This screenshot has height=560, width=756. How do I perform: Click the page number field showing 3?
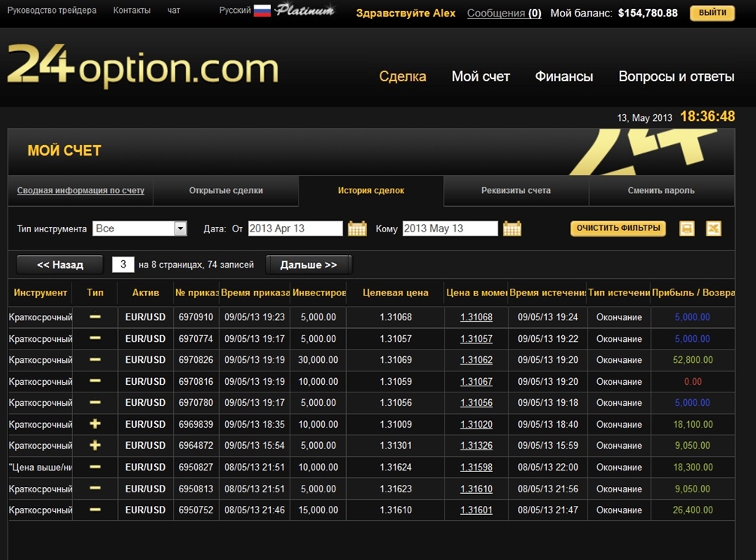point(123,264)
